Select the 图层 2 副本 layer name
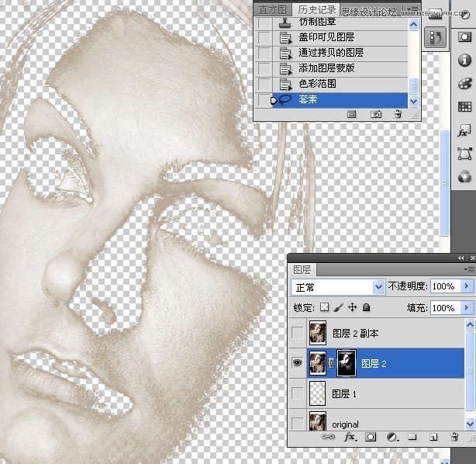The width and height of the screenshot is (476, 464). [x=356, y=334]
